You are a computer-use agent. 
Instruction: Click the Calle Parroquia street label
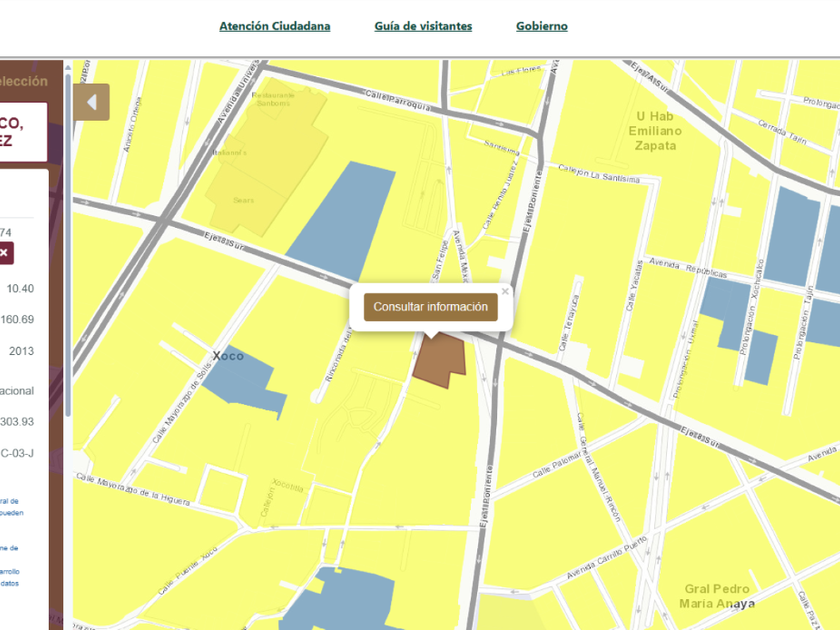(398, 100)
